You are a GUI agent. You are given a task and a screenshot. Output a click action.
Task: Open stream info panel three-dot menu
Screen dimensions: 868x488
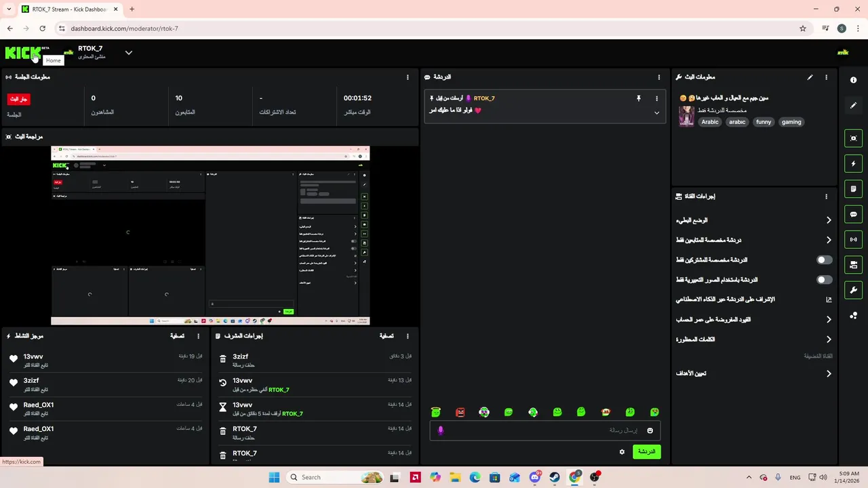pos(826,77)
